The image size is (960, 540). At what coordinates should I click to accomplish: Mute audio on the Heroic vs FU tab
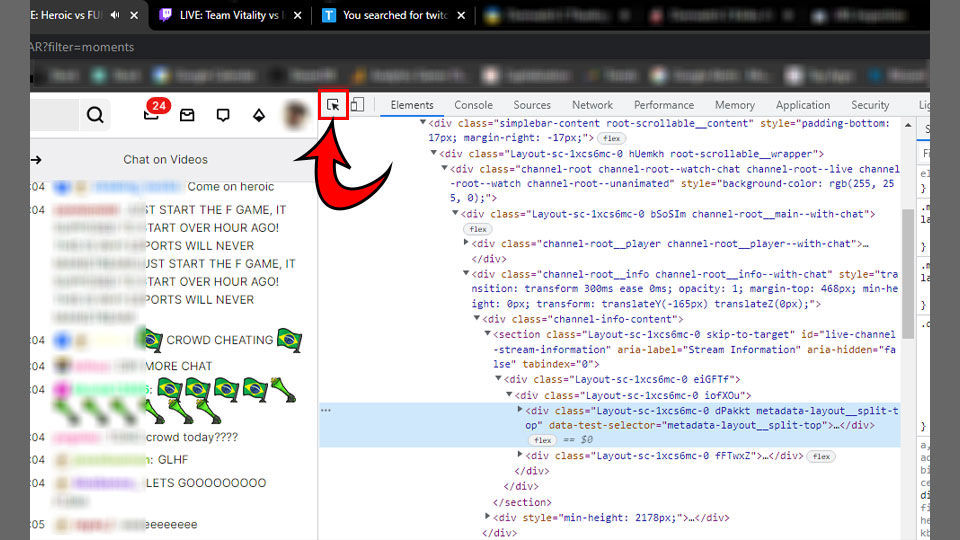click(x=115, y=15)
